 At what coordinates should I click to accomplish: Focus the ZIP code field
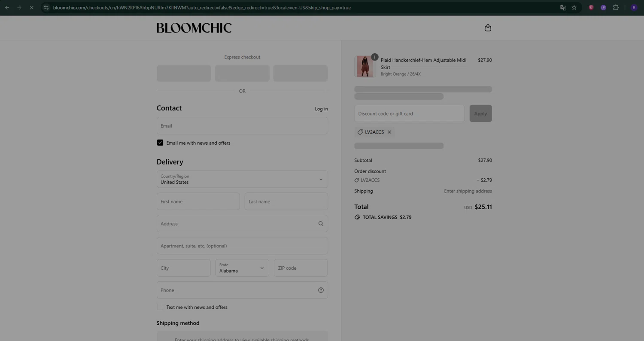(301, 268)
